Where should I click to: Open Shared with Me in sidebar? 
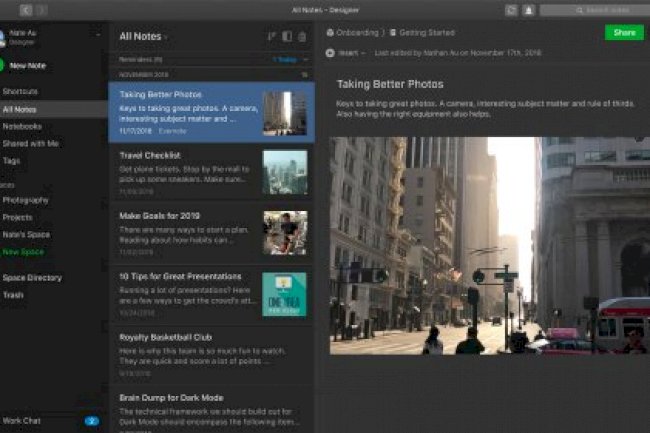pyautogui.click(x=30, y=143)
